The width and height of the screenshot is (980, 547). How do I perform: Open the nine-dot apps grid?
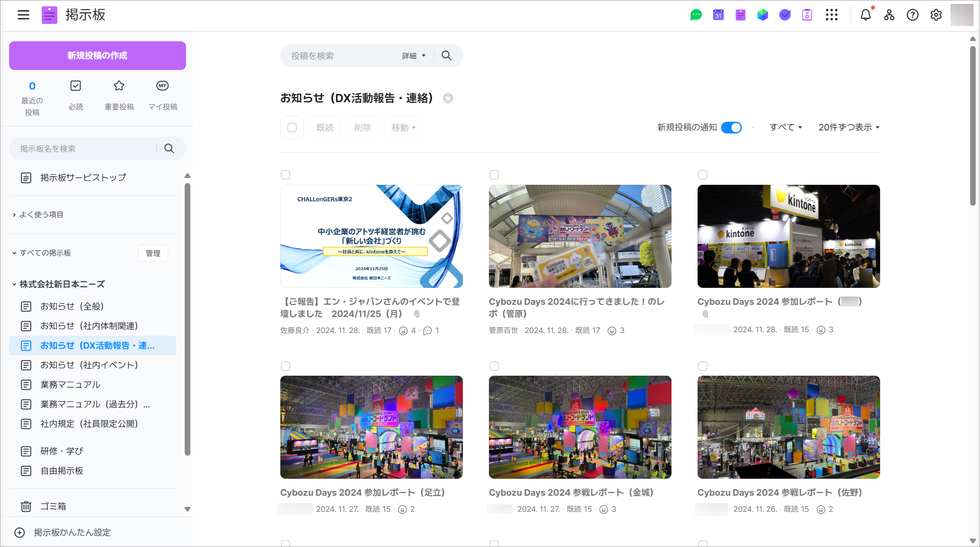[831, 15]
